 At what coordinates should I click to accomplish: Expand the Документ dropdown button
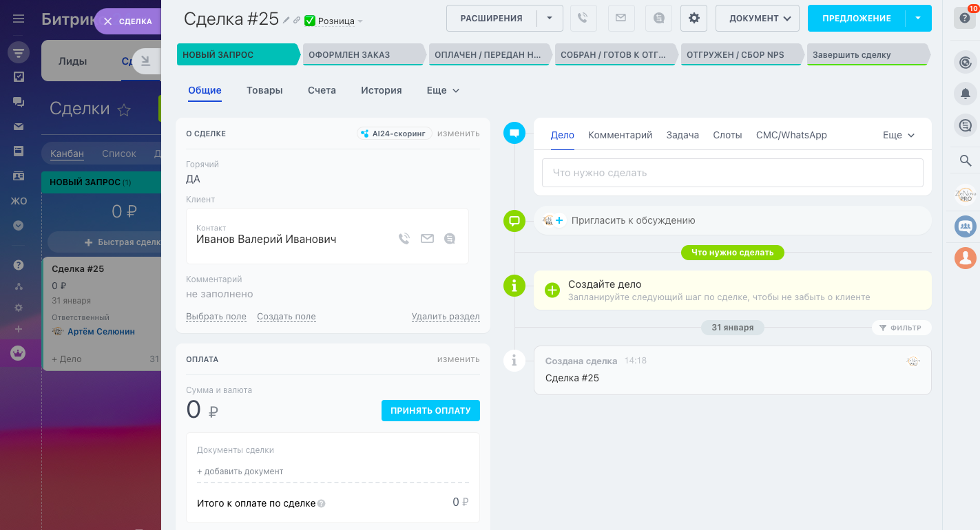click(x=757, y=19)
